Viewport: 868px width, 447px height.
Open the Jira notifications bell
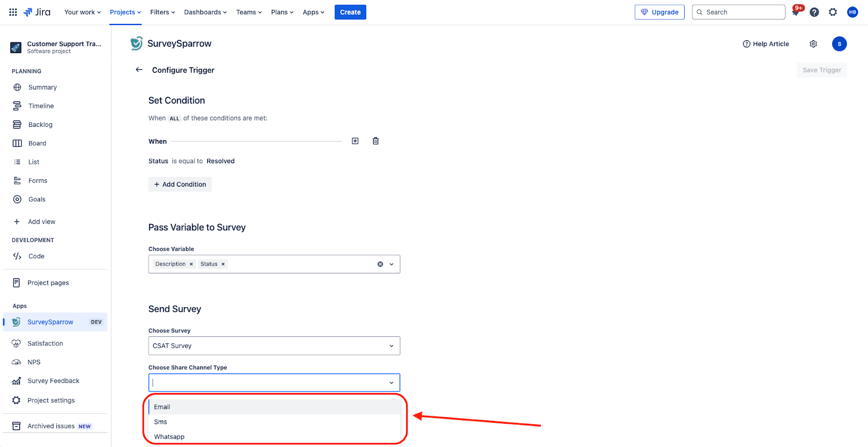pyautogui.click(x=795, y=12)
